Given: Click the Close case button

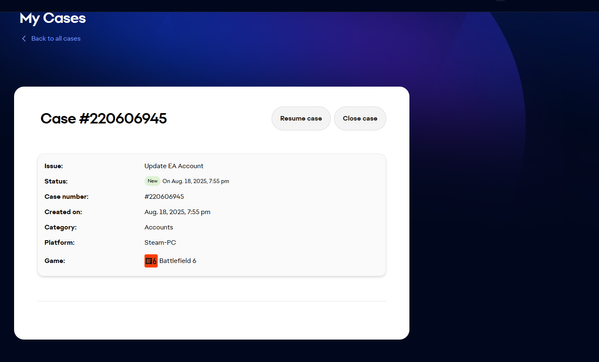Looking at the screenshot, I should click(360, 118).
